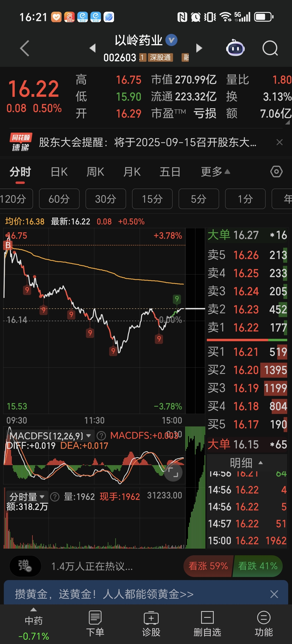Choose the 15分 period button

[152, 199]
